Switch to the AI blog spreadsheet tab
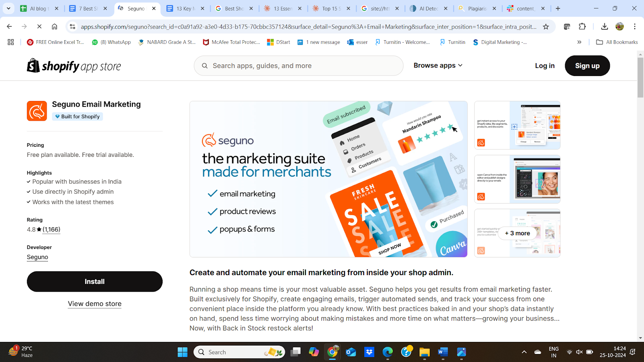The width and height of the screenshot is (644, 362). coord(39,8)
